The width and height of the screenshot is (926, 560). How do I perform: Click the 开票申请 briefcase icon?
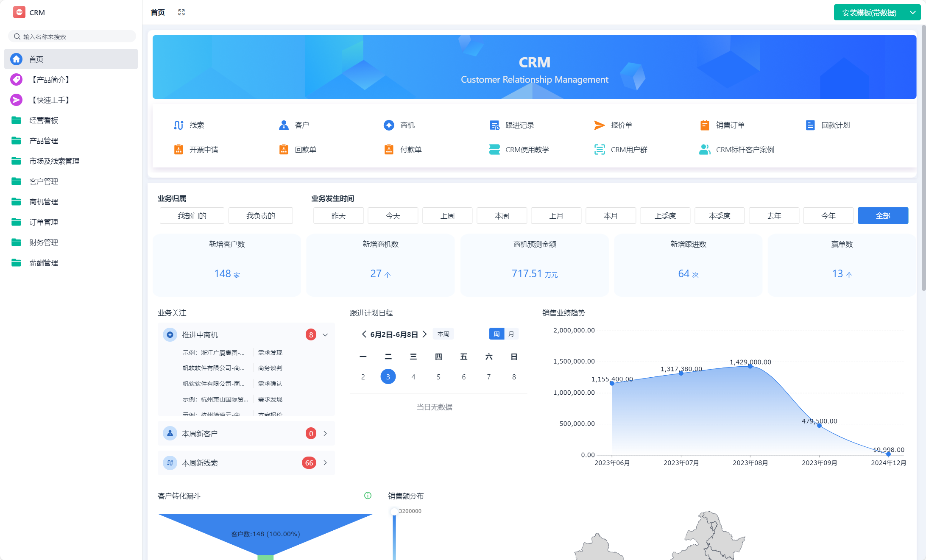click(178, 149)
